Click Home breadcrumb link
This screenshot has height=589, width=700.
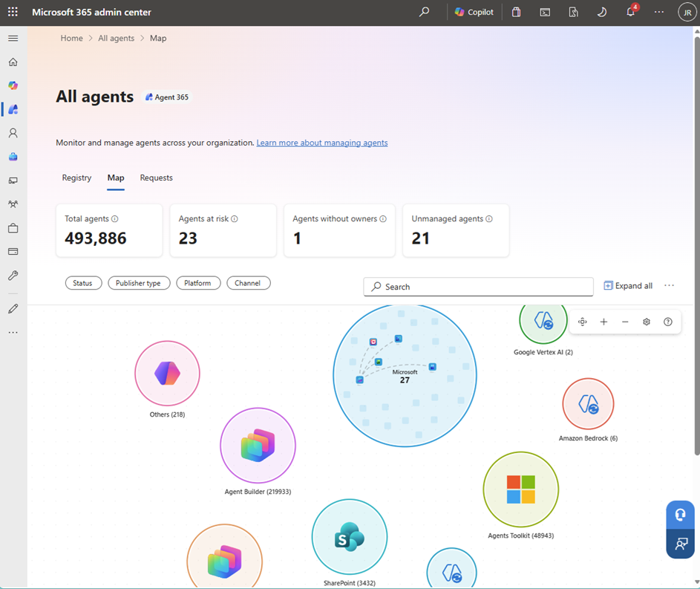(71, 39)
